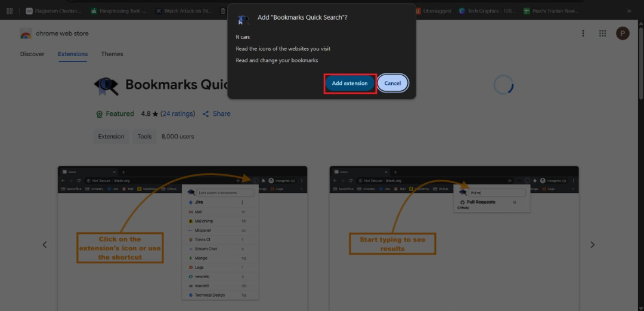Open the Prachi Tracker bookmark
This screenshot has width=644, height=311.
coord(551,11)
